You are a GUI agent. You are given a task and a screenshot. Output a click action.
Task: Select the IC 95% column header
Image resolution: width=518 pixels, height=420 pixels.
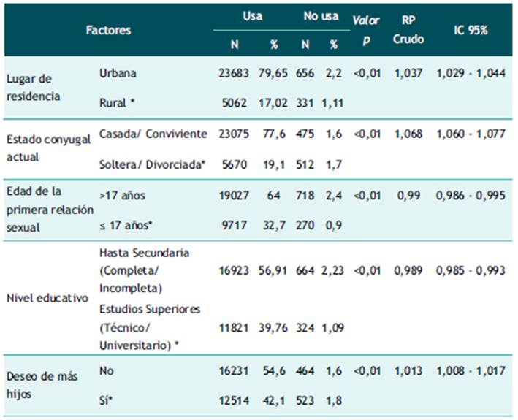coord(471,30)
